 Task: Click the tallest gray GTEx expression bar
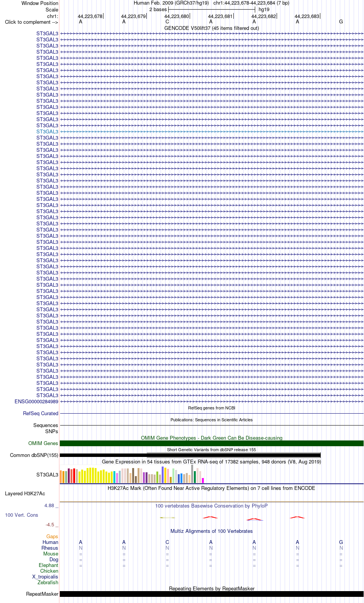tap(192, 474)
